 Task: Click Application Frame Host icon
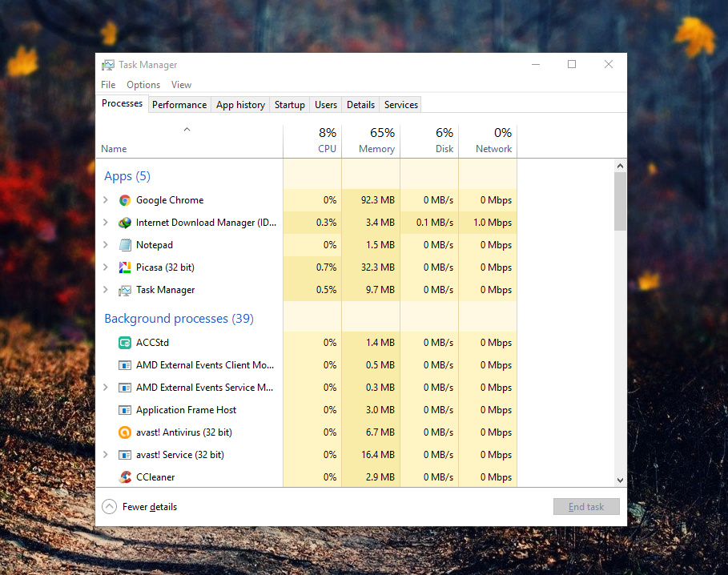124,410
